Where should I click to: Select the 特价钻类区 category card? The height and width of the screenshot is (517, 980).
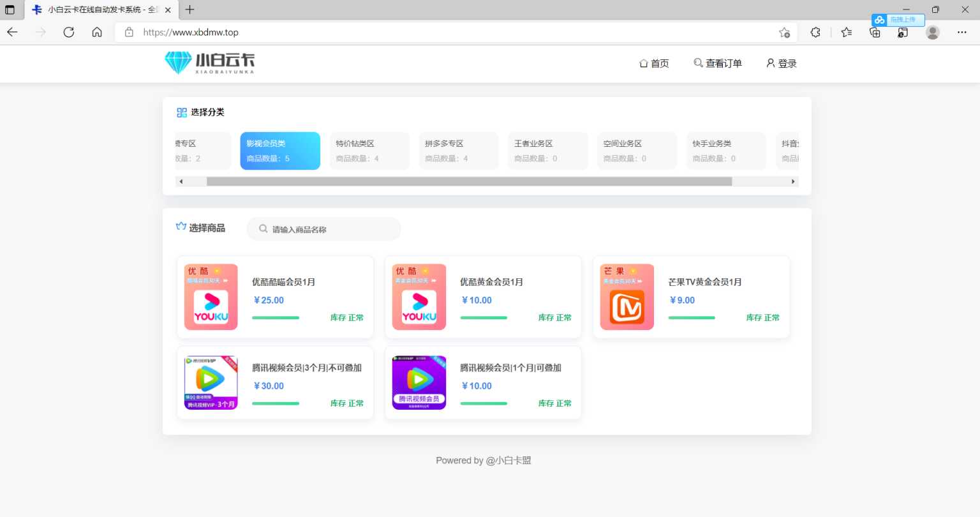click(x=369, y=151)
